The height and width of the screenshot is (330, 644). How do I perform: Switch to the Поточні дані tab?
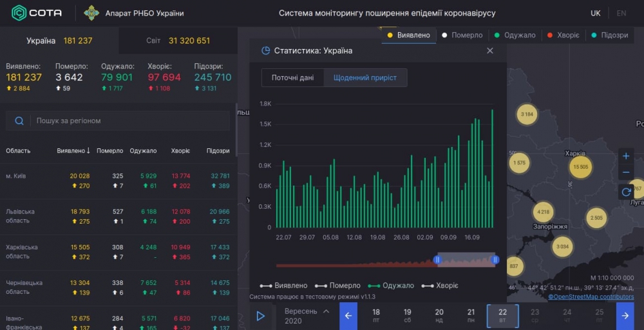point(292,78)
